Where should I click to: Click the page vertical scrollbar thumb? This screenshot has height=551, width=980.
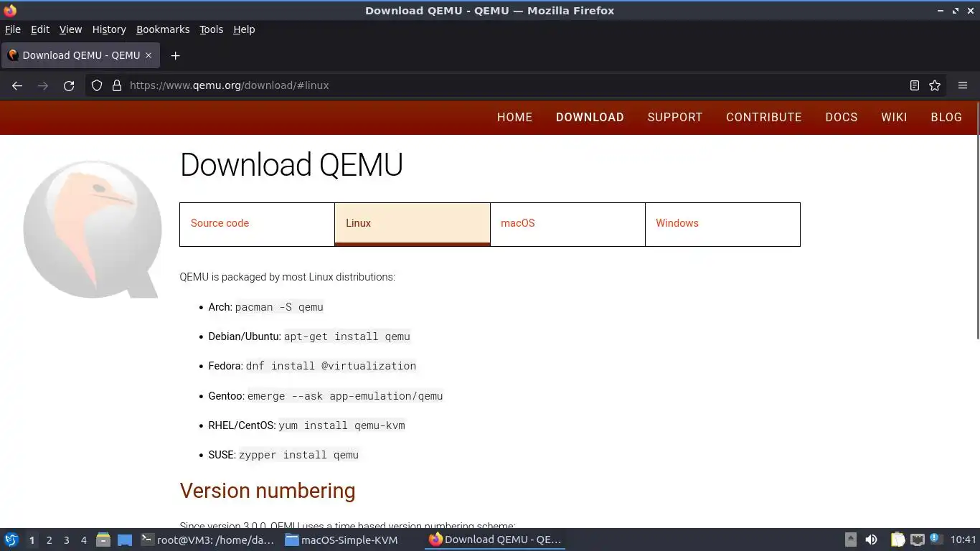[x=976, y=221]
